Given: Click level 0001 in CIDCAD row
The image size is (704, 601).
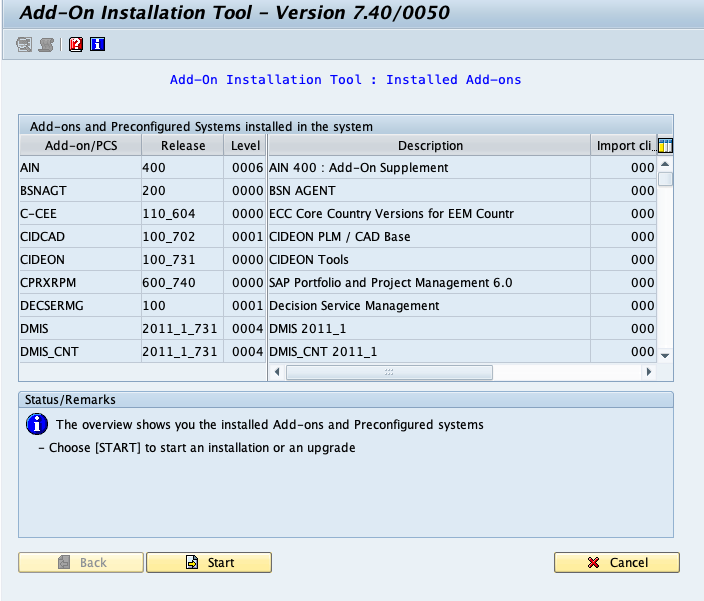Looking at the screenshot, I should point(247,237).
